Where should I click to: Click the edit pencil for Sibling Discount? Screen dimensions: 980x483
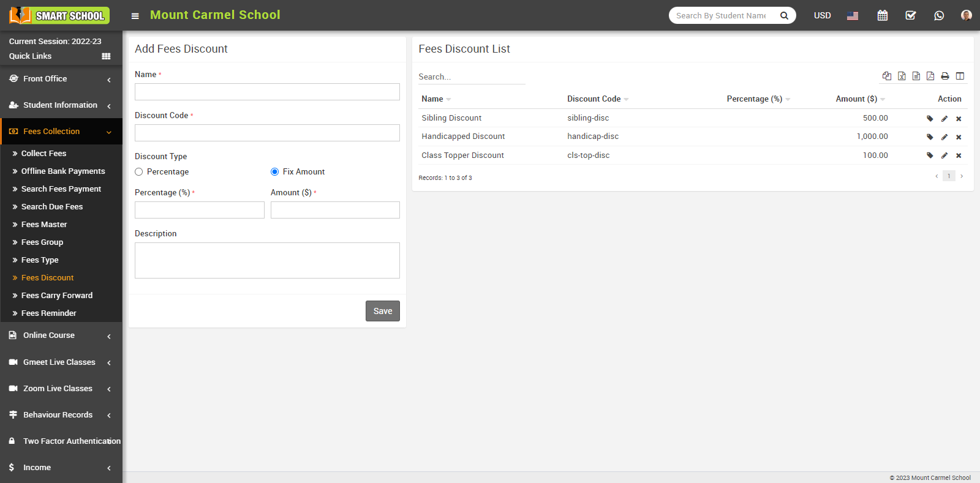(944, 119)
